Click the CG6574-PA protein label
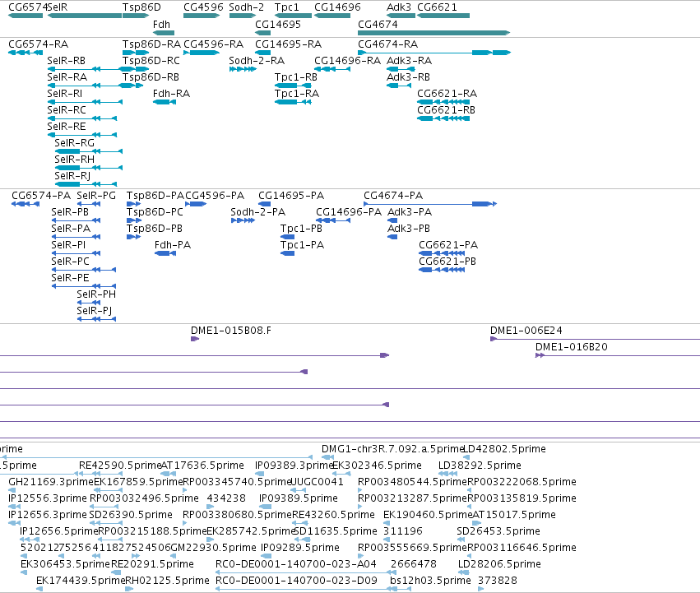The width and height of the screenshot is (700, 593). click(x=41, y=196)
